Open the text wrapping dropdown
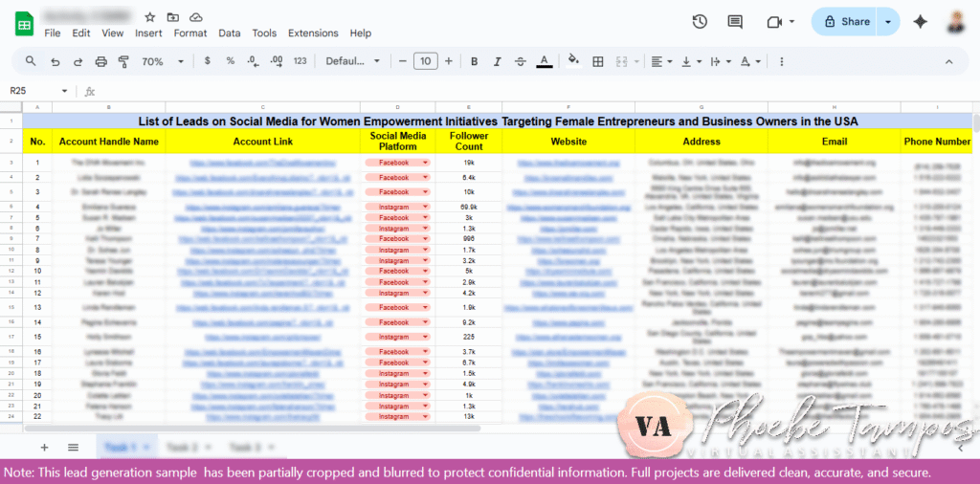 click(721, 61)
